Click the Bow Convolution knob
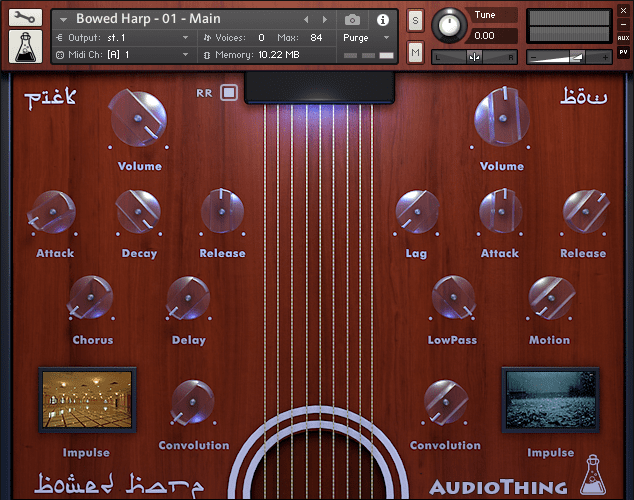Viewport: 634px width, 500px height. pos(446,402)
